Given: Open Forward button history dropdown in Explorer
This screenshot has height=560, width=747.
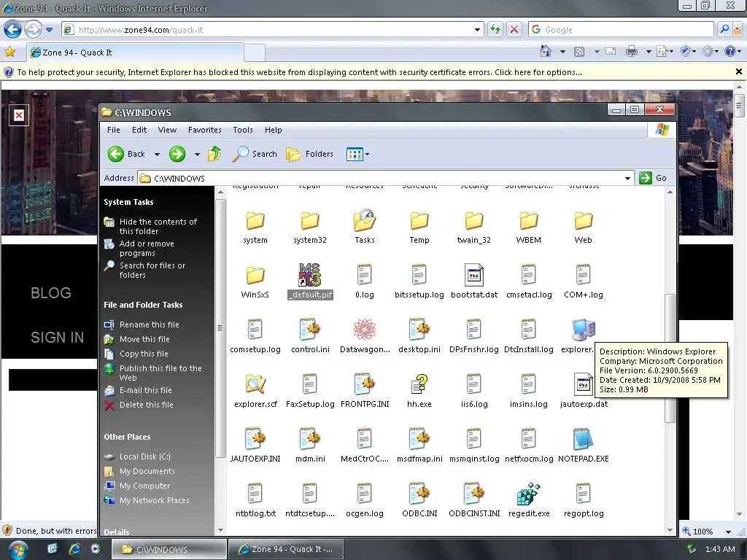Looking at the screenshot, I should click(x=197, y=155).
